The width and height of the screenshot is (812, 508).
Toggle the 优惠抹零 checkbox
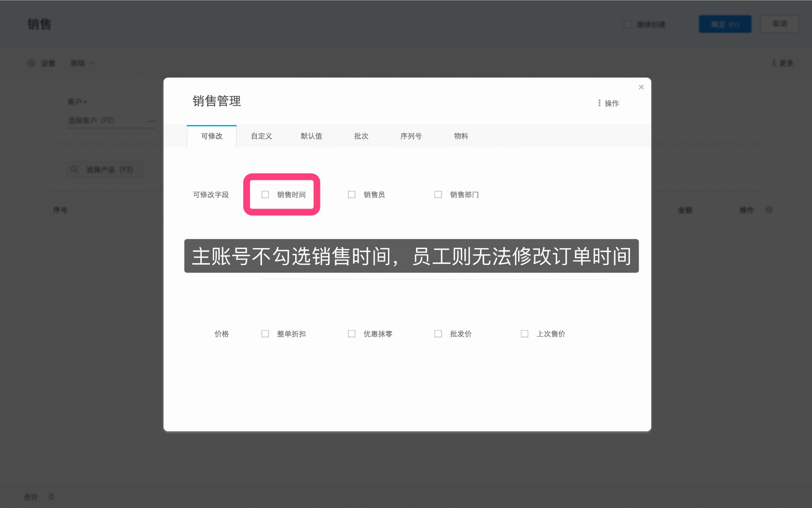pyautogui.click(x=352, y=334)
